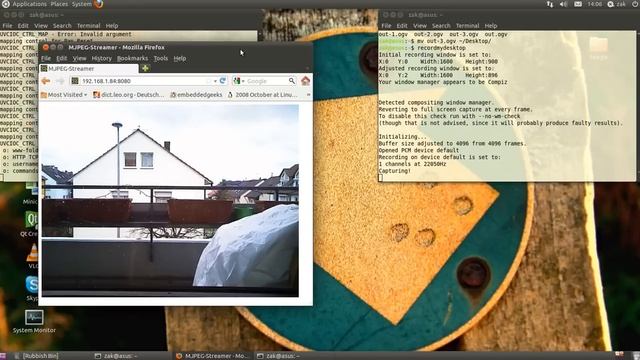This screenshot has height=360, width=640.
Task: Open the workspace switcher in bottom panel
Action: (620, 356)
